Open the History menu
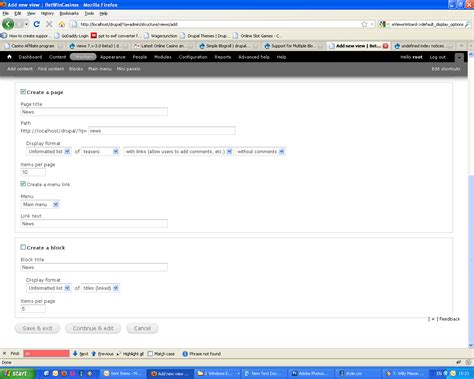This screenshot has width=474, height=379. [x=47, y=13]
